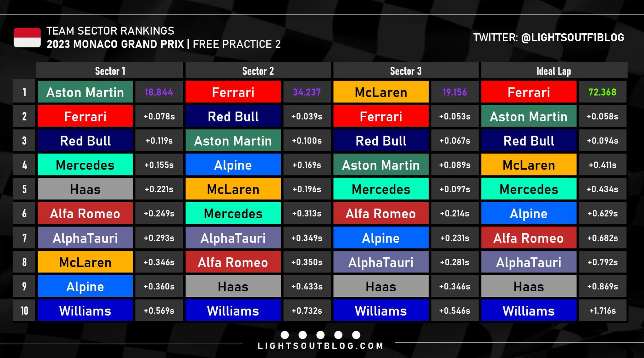644x358 pixels.
Task: Click the last white dot above footer
Action: [x=356, y=335]
